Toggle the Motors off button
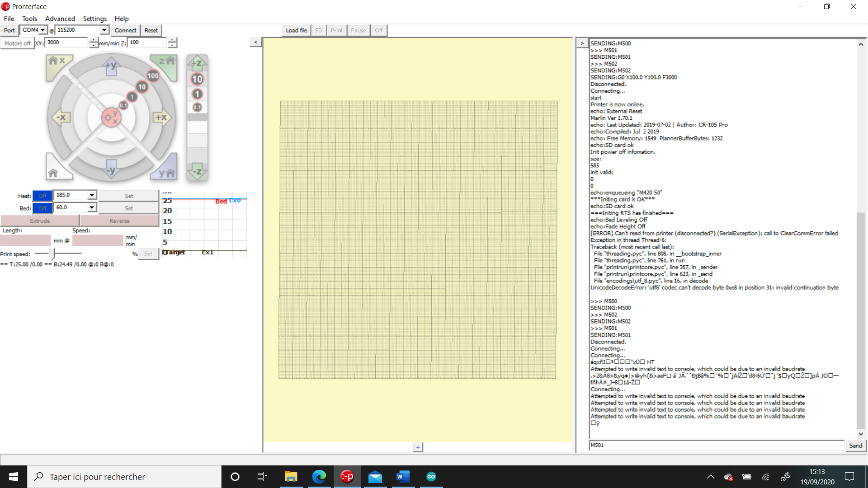Viewport: 868px width, 488px height. [x=18, y=43]
